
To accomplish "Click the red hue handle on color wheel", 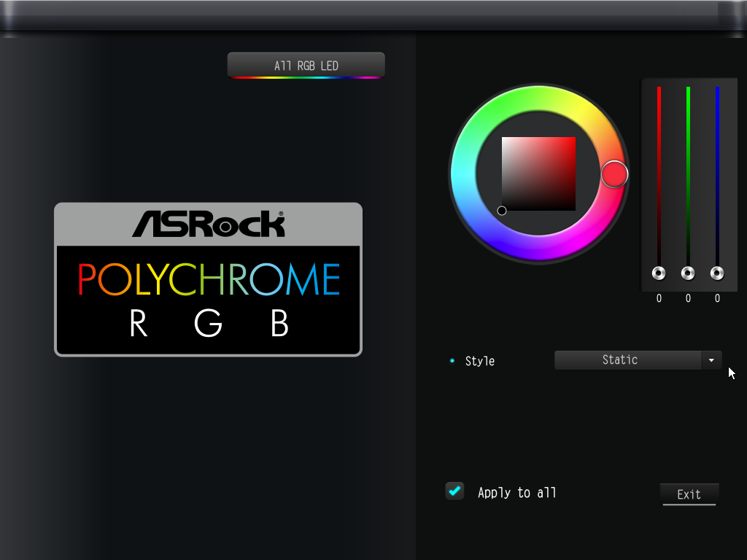I will coord(614,174).
